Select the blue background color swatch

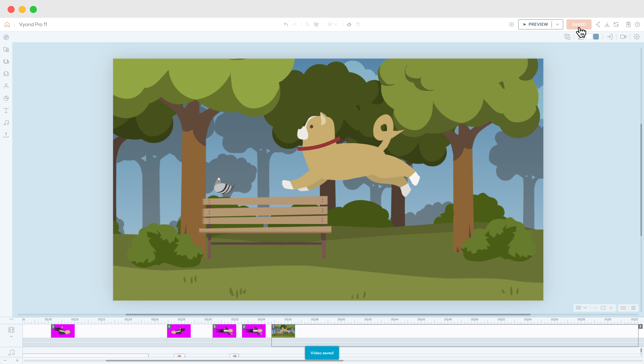pos(596,37)
